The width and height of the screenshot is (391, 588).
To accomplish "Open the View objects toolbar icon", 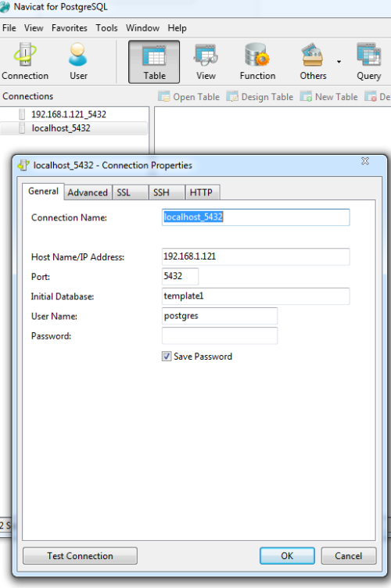I will [x=206, y=62].
